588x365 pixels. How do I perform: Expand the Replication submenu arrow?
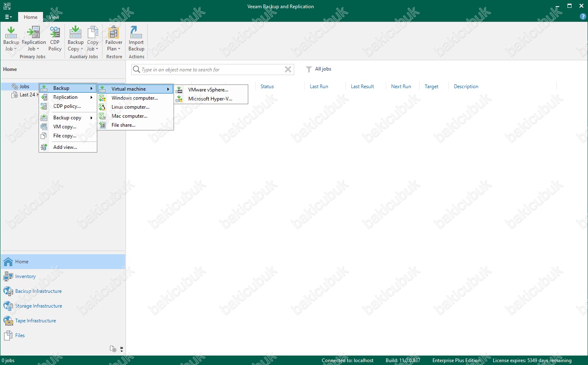[x=92, y=97]
